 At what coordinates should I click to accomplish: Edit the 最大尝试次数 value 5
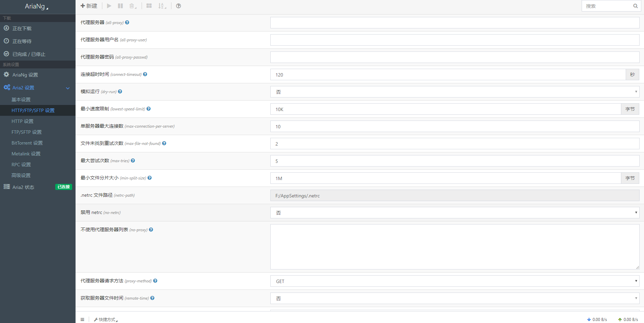[x=455, y=161]
